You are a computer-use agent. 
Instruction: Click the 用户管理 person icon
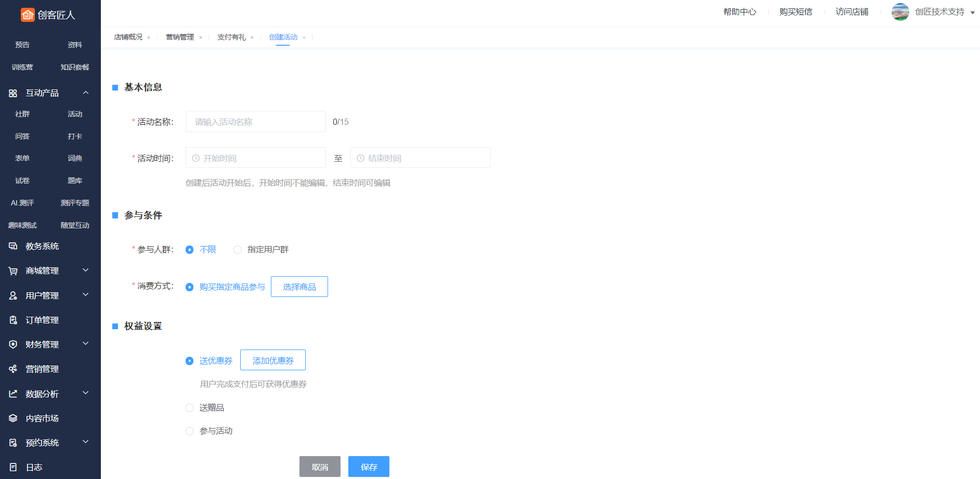pyautogui.click(x=13, y=295)
